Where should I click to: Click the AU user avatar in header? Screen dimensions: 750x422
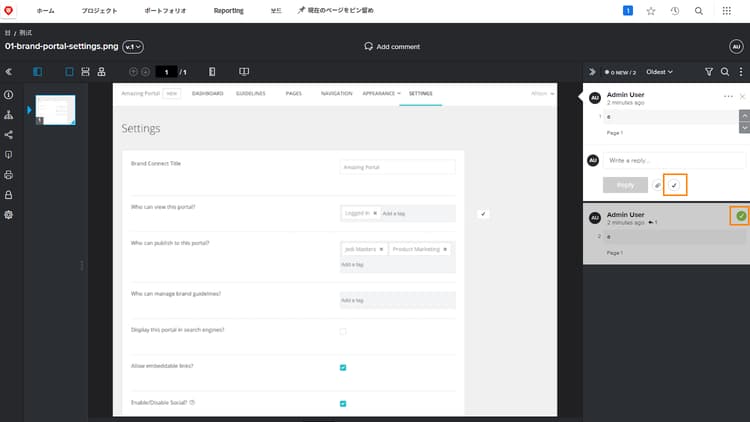[736, 46]
